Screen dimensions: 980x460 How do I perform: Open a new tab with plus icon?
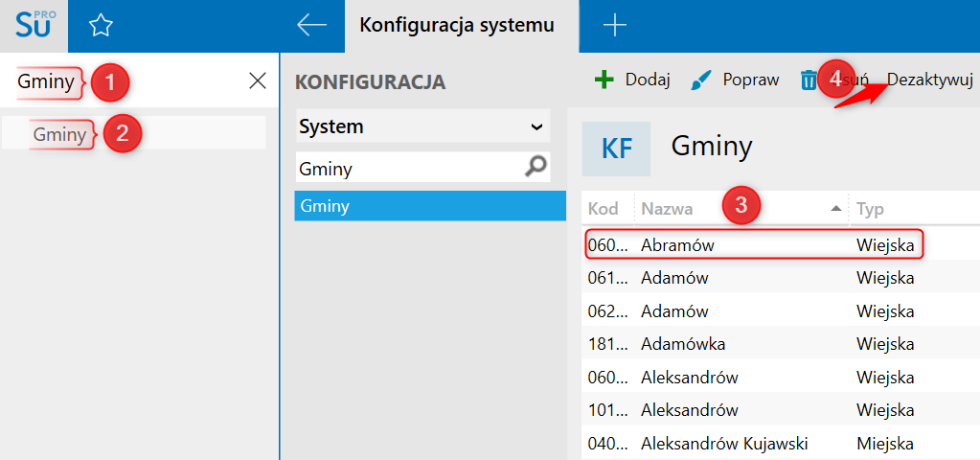pos(614,26)
